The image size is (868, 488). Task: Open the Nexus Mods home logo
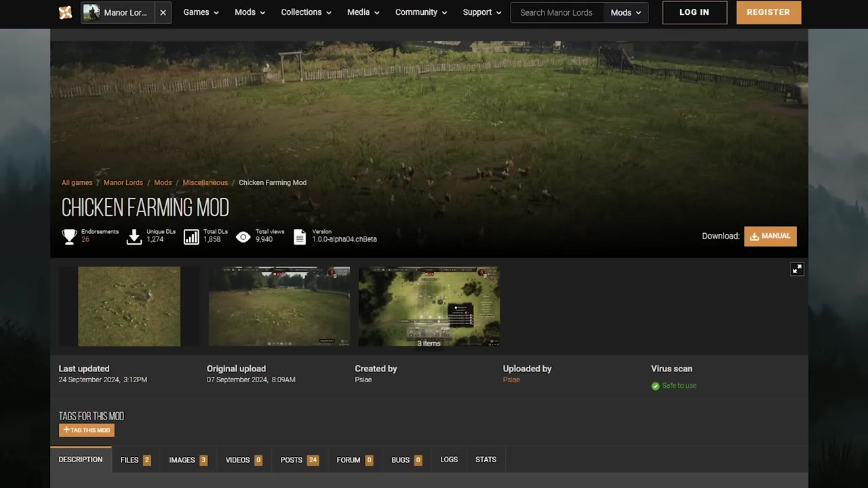[65, 12]
